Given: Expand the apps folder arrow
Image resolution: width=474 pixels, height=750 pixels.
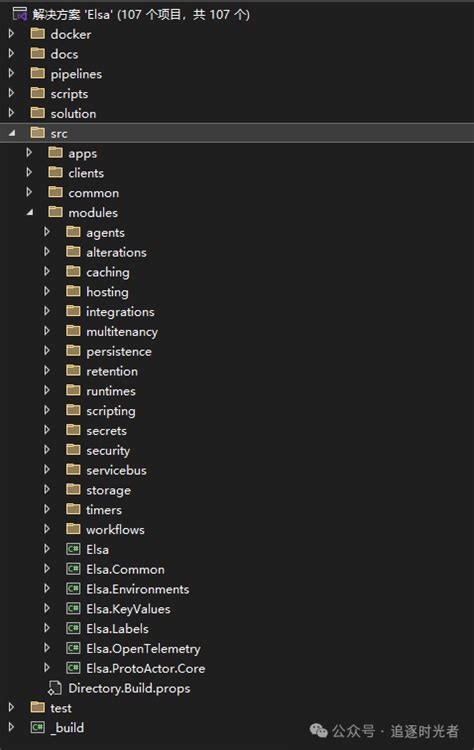Looking at the screenshot, I should (29, 153).
